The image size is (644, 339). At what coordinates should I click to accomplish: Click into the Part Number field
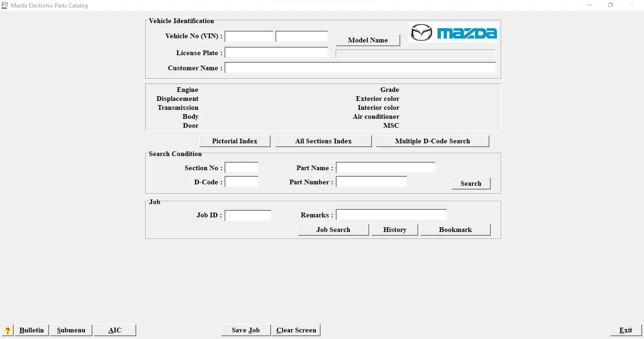[x=372, y=182]
